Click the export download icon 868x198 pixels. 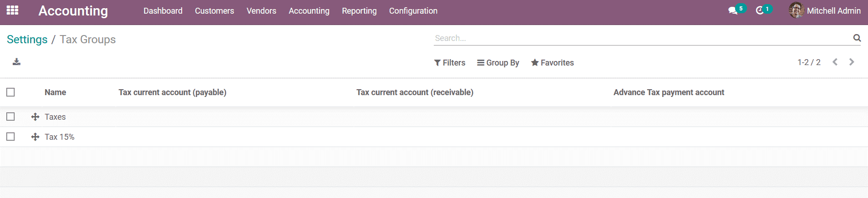pos(16,62)
